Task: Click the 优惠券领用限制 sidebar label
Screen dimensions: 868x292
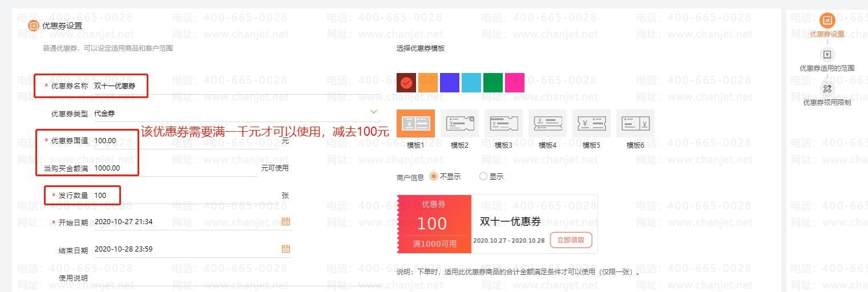Action: (827, 103)
